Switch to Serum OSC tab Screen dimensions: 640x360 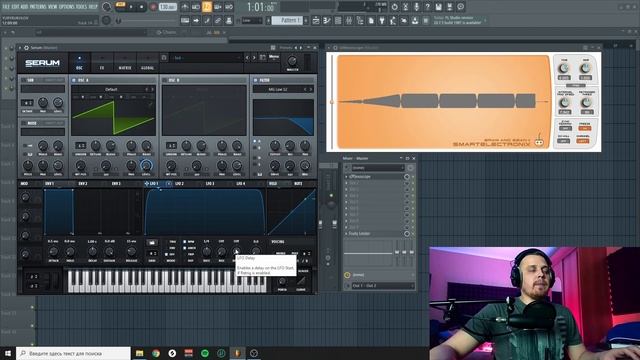80,63
